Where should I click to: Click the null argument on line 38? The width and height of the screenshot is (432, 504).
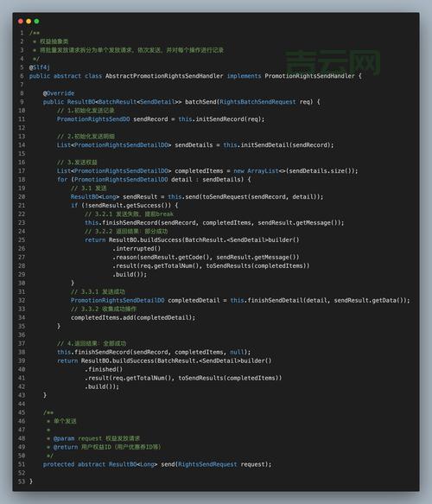click(237, 352)
